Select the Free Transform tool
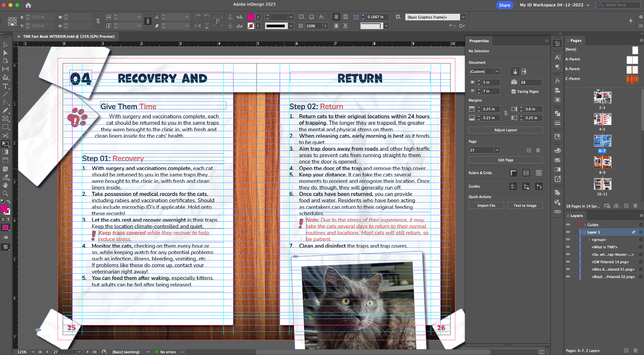 5,144
